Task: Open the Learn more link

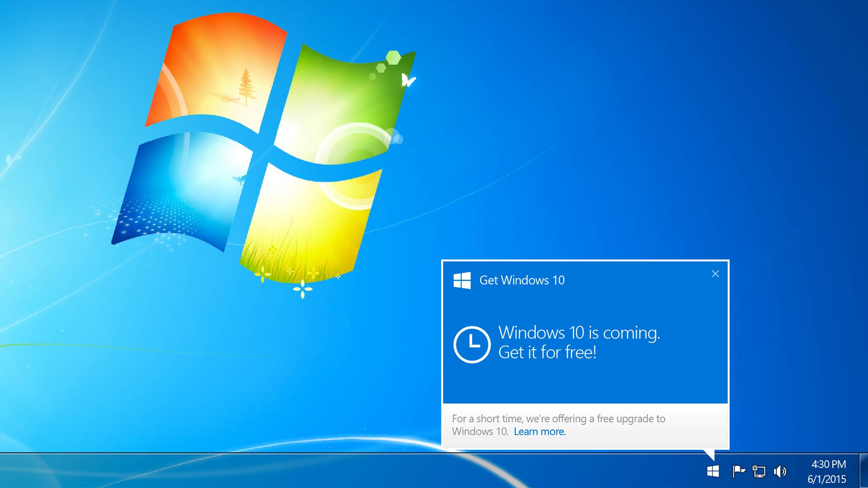Action: (x=539, y=432)
